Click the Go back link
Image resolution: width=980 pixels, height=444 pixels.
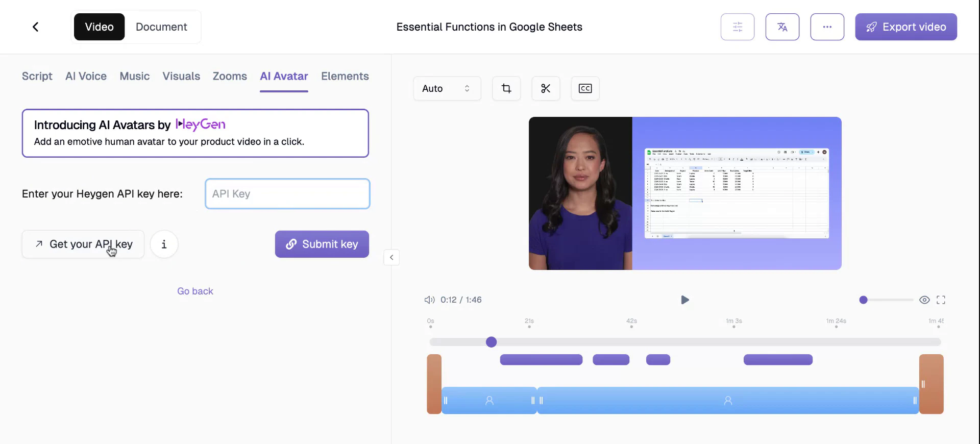coord(195,291)
